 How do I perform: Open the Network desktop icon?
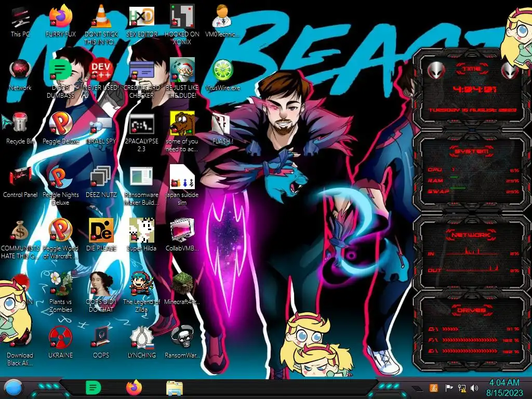(20, 75)
